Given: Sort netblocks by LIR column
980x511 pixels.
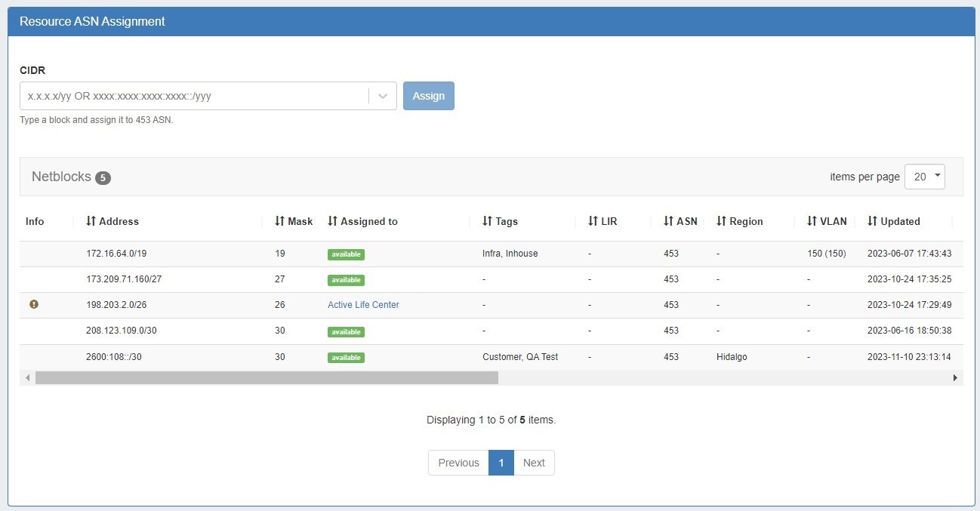Looking at the screenshot, I should [602, 221].
